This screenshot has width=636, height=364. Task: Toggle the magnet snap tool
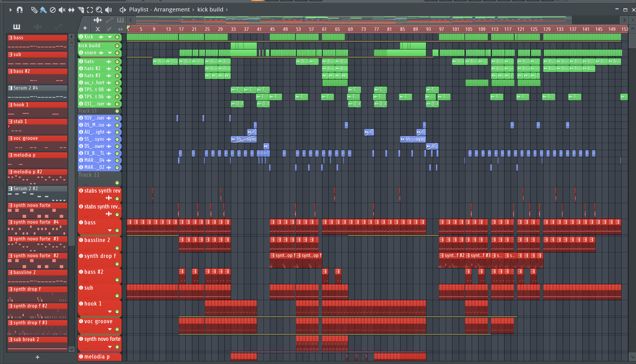pyautogui.click(x=19, y=10)
